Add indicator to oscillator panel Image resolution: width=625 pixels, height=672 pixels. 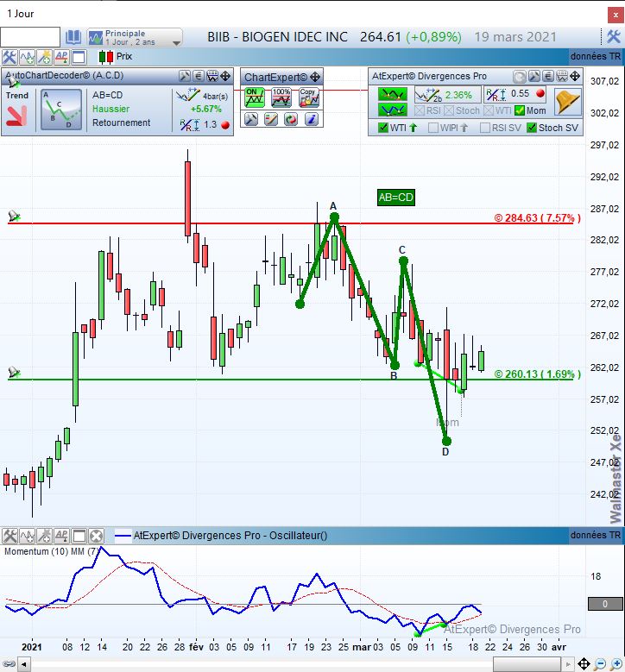click(x=27, y=536)
